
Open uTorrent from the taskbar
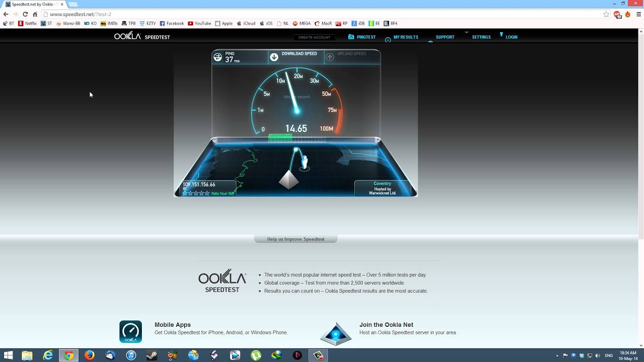256,355
